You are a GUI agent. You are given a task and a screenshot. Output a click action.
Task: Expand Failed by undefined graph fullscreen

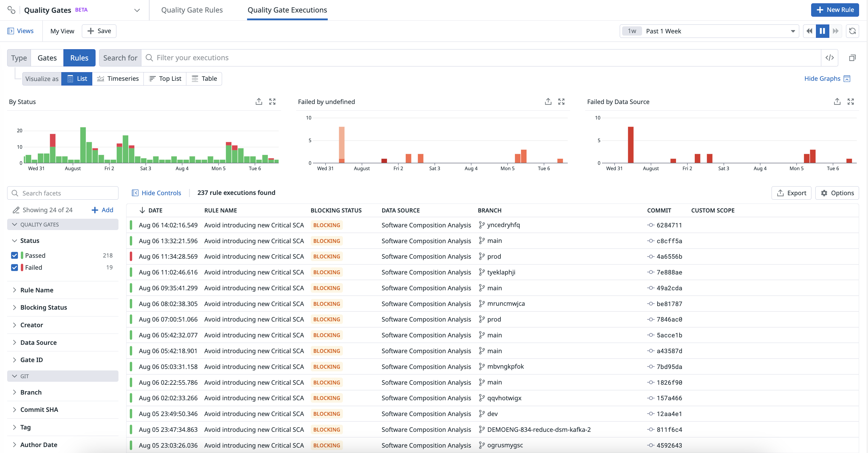click(x=561, y=102)
